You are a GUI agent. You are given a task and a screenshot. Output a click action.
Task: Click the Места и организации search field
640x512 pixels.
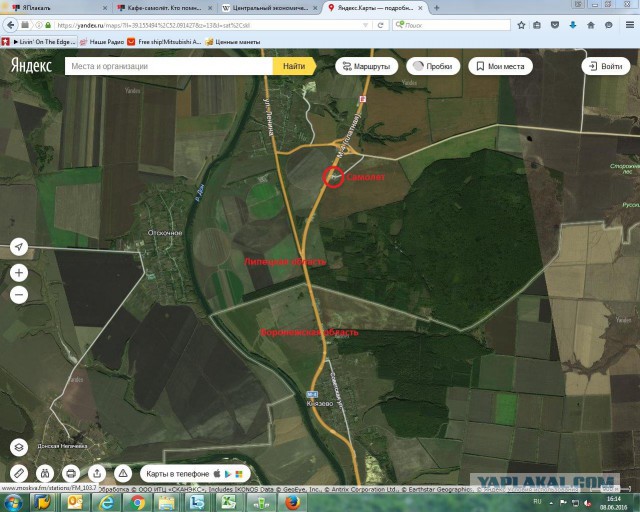point(169,66)
